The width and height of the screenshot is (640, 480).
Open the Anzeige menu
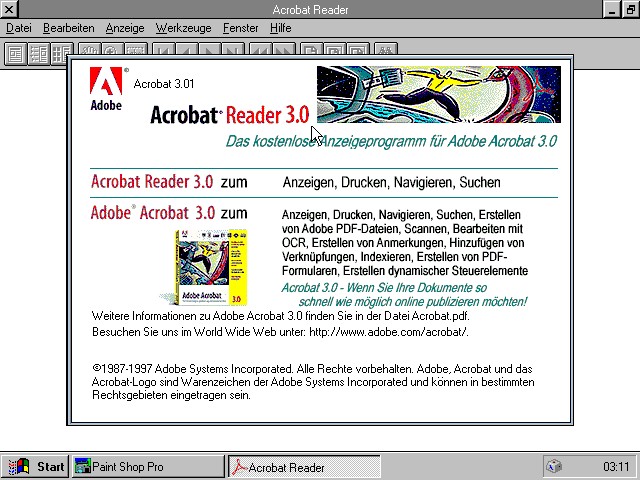pos(125,28)
